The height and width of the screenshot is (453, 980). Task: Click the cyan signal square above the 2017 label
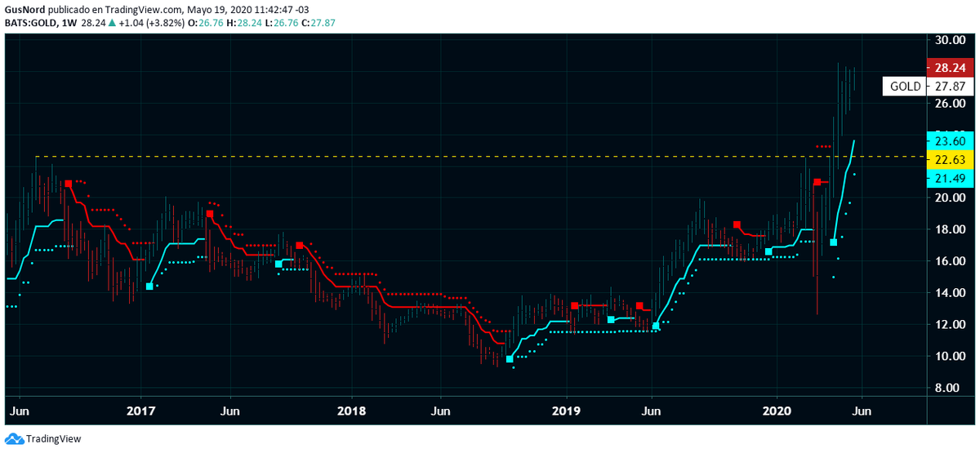click(x=149, y=286)
